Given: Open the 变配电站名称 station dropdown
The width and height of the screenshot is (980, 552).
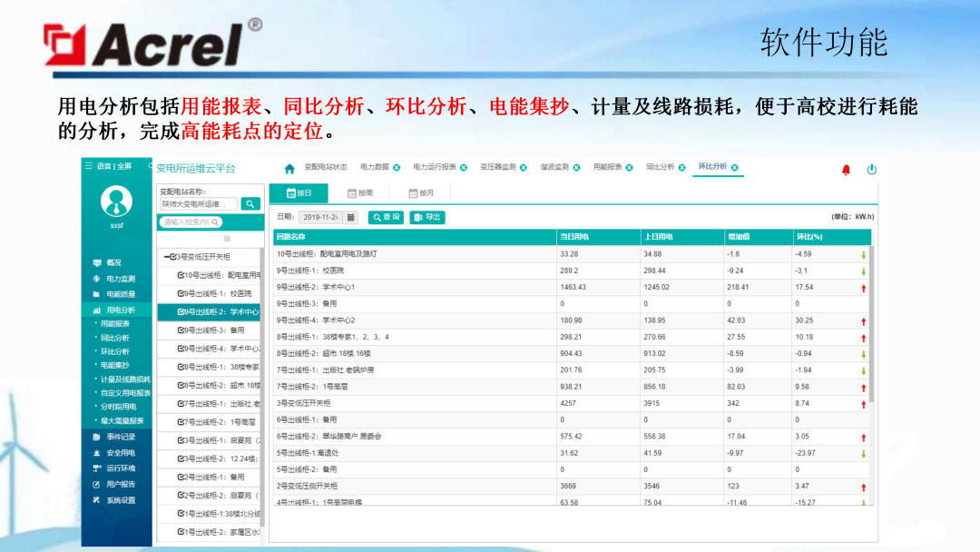Looking at the screenshot, I should coord(199,203).
